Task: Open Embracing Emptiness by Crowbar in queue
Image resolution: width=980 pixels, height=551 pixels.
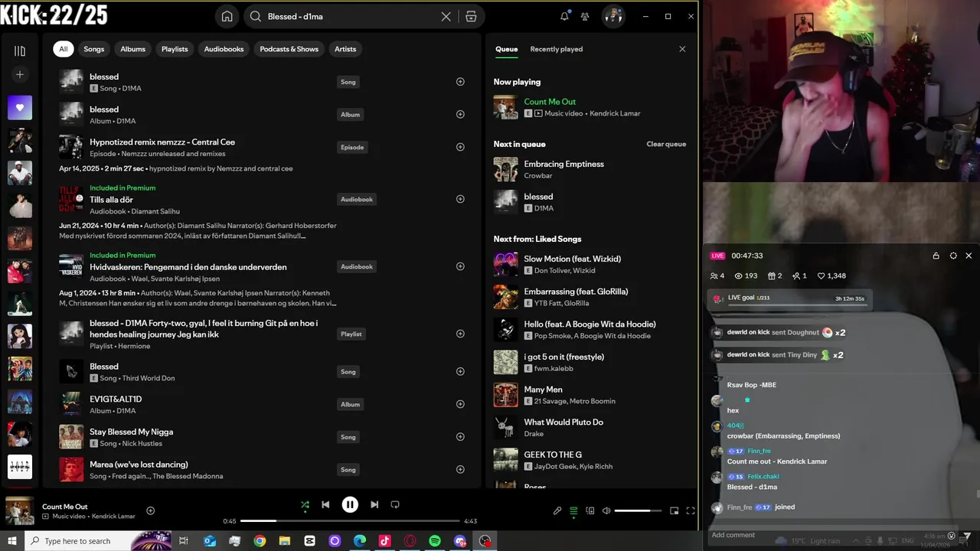Action: click(x=590, y=169)
